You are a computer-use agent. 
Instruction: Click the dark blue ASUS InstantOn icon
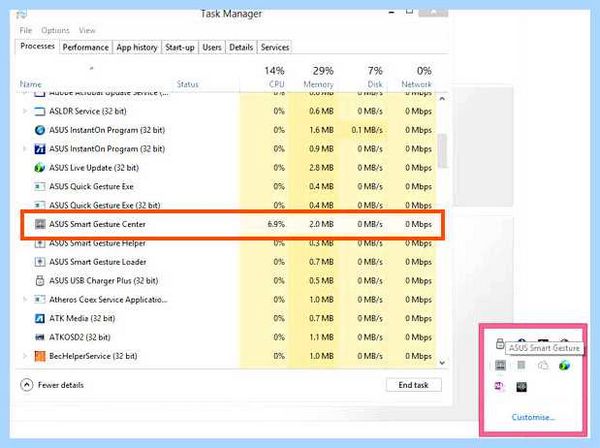40,149
